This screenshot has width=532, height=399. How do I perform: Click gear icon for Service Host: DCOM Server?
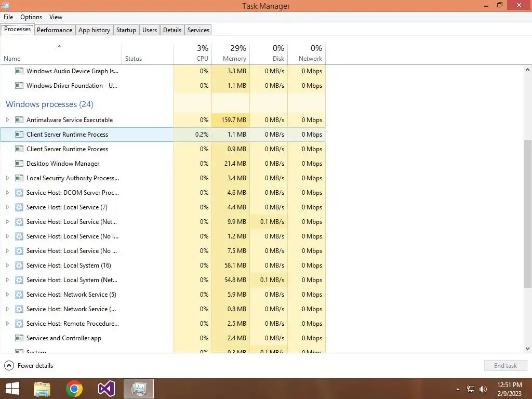point(19,193)
